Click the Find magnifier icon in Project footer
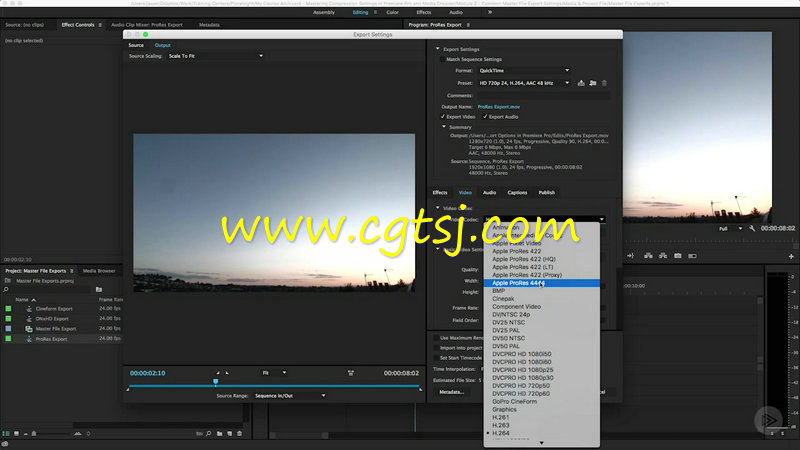The height and width of the screenshot is (450, 800). coord(209,434)
